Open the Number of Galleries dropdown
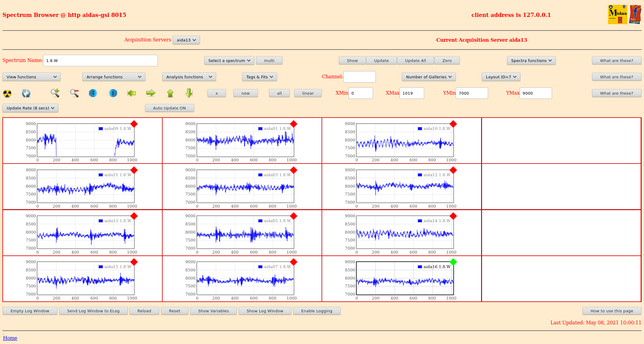This screenshot has width=644, height=344. pos(429,77)
